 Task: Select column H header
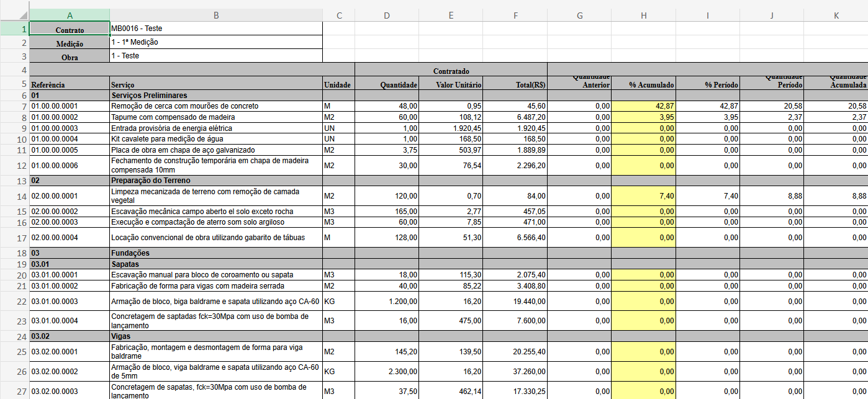tap(643, 16)
